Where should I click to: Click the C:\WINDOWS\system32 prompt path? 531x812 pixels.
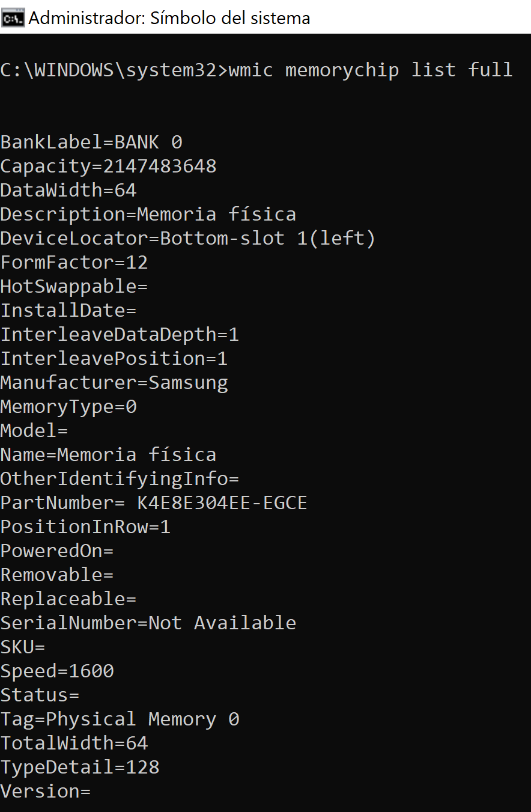pos(108,70)
